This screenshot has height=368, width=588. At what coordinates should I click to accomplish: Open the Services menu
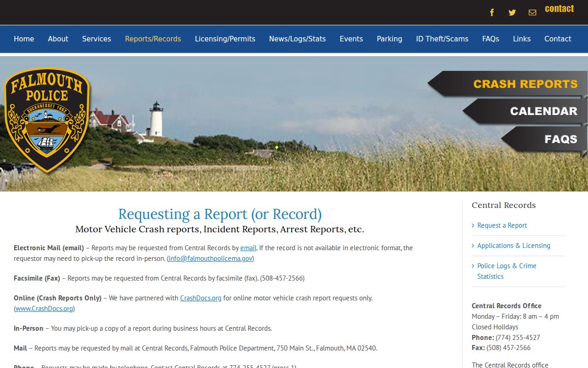tap(96, 39)
